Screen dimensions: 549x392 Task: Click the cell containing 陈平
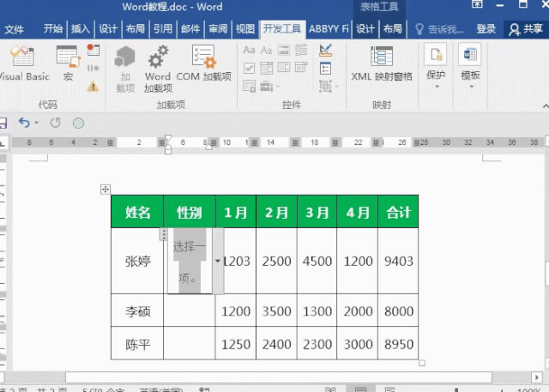(x=137, y=344)
